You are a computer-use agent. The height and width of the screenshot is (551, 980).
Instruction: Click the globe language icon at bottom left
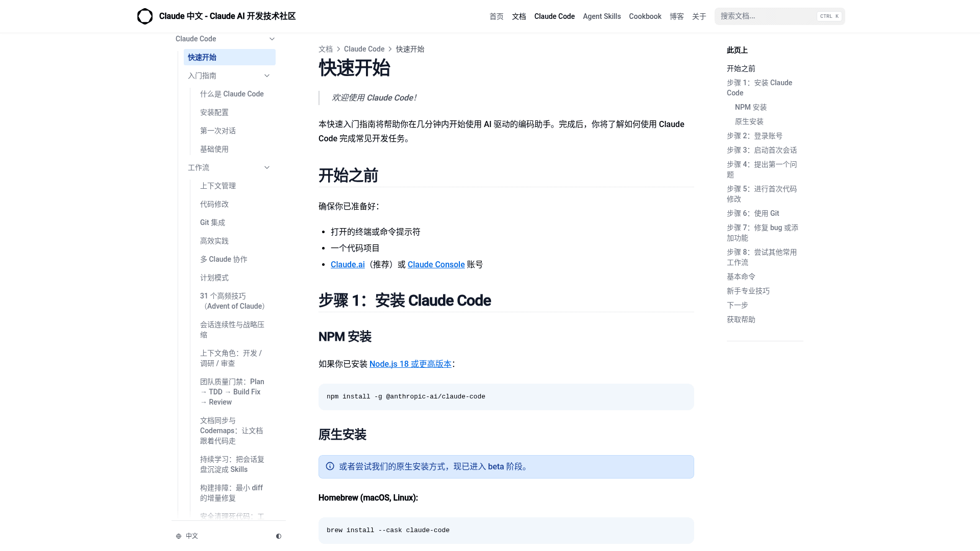pos(178,536)
